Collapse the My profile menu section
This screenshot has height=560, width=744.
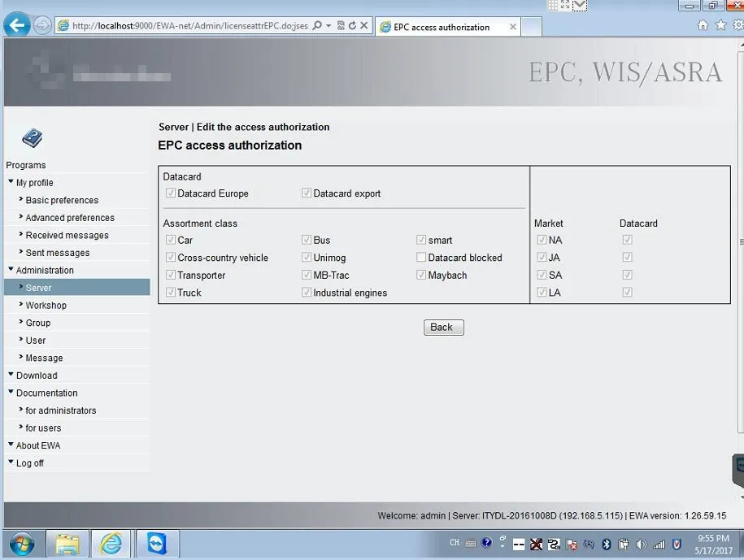[x=35, y=183]
